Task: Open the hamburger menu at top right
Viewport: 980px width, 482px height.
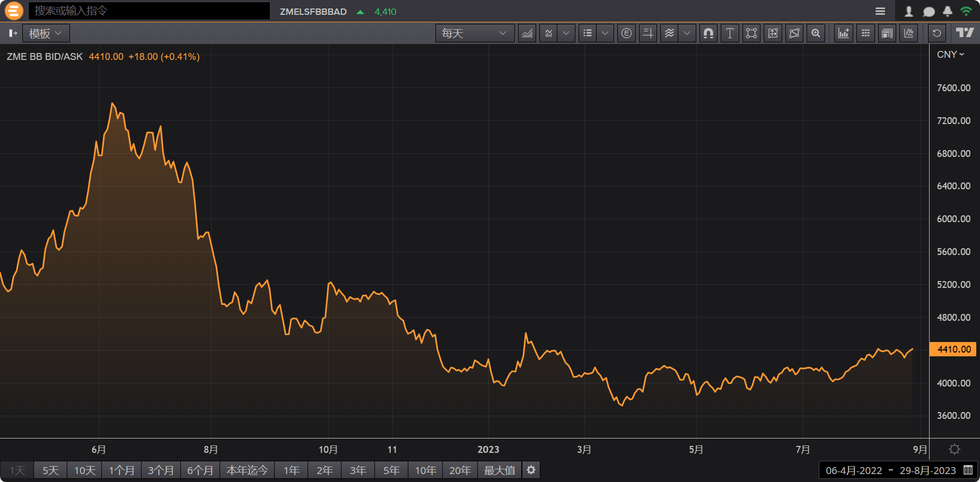Action: [x=880, y=11]
